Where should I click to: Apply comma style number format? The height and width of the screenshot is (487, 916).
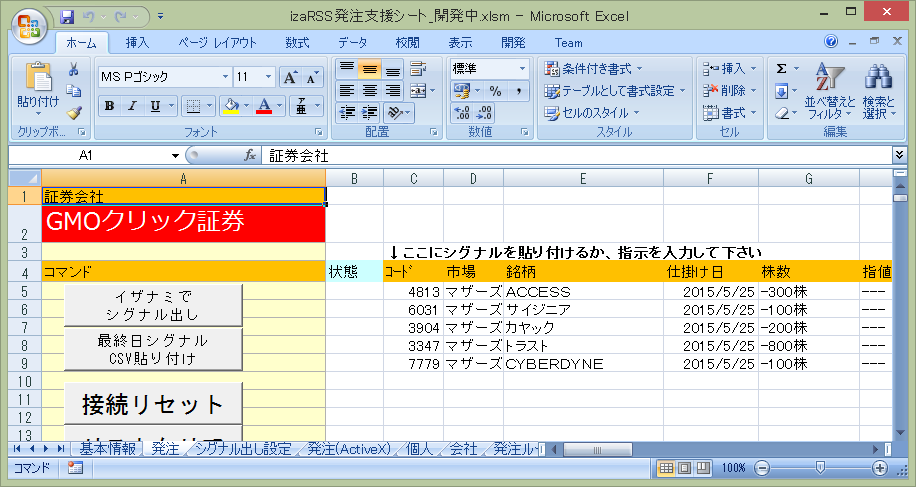coord(518,91)
